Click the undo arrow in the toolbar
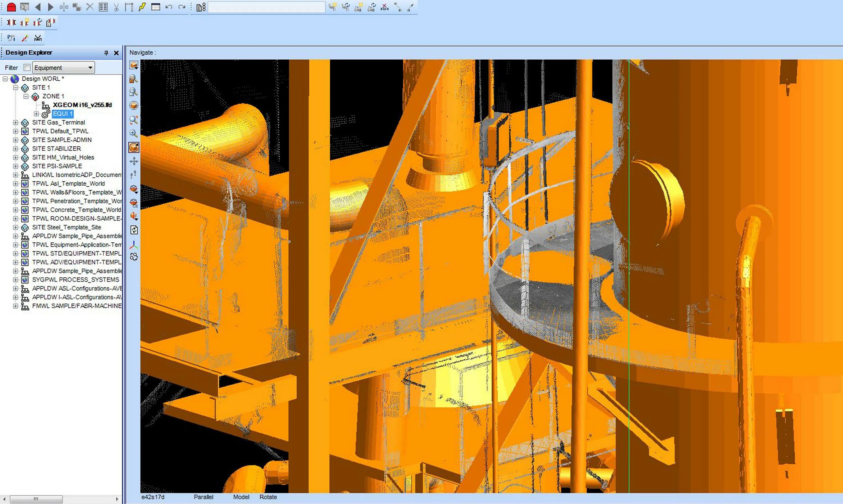This screenshot has height=504, width=843. click(169, 7)
